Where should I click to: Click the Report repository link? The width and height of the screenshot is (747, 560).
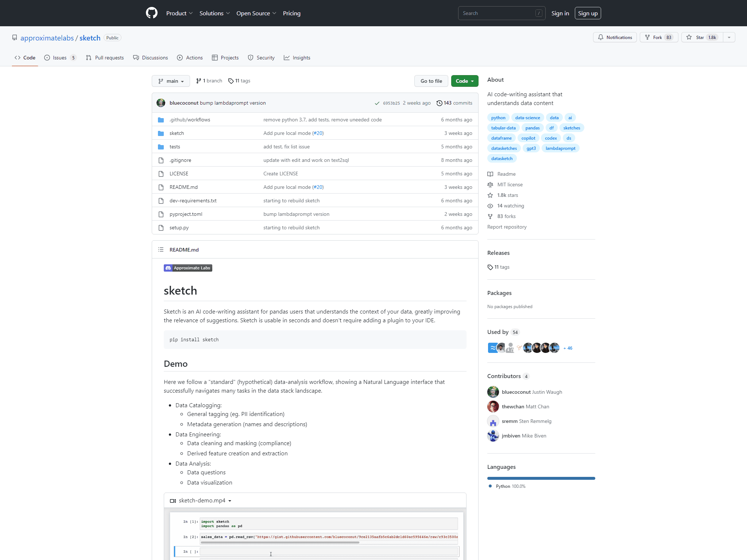(507, 227)
